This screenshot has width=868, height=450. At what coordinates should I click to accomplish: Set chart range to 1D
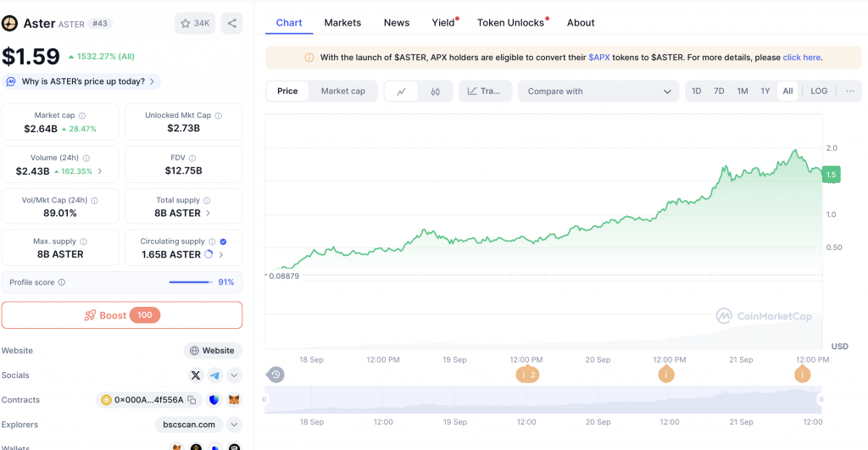pyautogui.click(x=697, y=92)
